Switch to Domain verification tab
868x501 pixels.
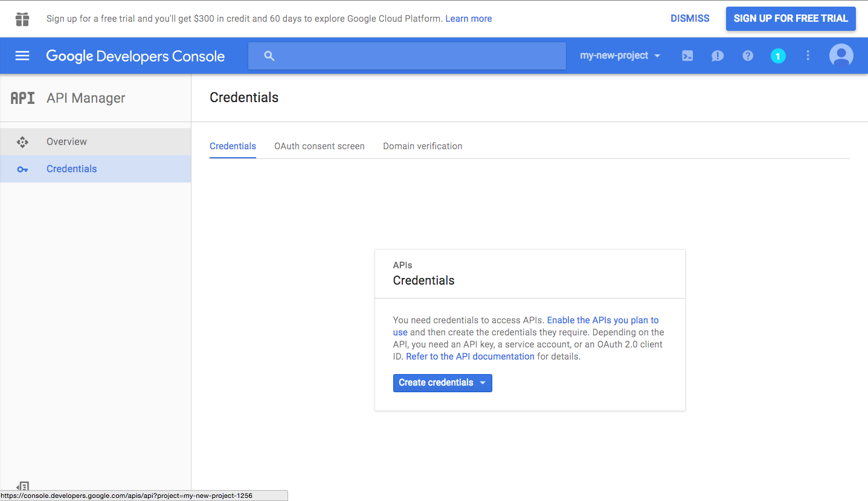423,146
